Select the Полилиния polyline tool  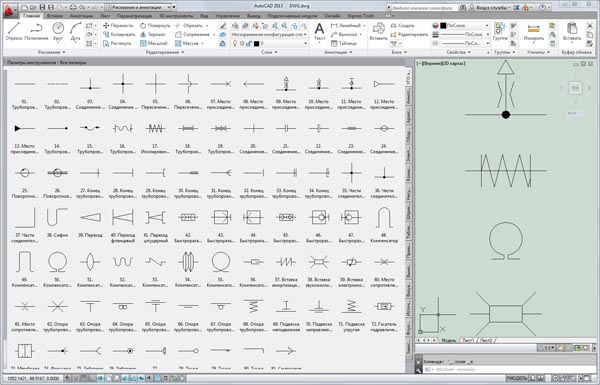coord(36,31)
